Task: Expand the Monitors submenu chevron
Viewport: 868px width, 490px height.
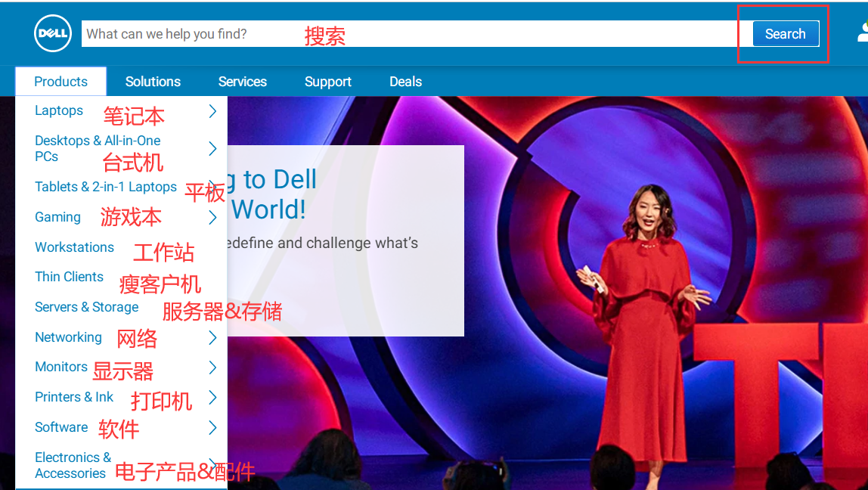Action: coord(212,367)
